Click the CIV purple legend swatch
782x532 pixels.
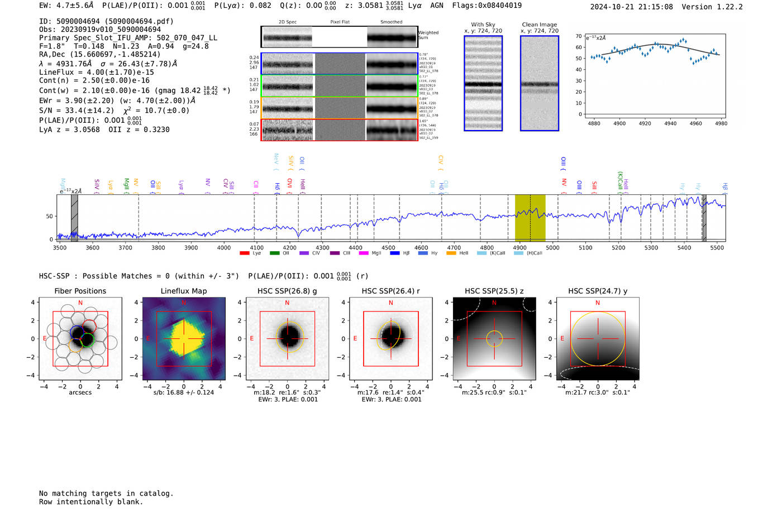tap(304, 253)
